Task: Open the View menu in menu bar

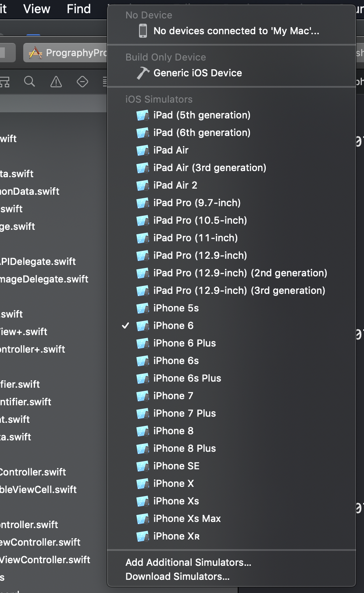Action: (x=37, y=9)
